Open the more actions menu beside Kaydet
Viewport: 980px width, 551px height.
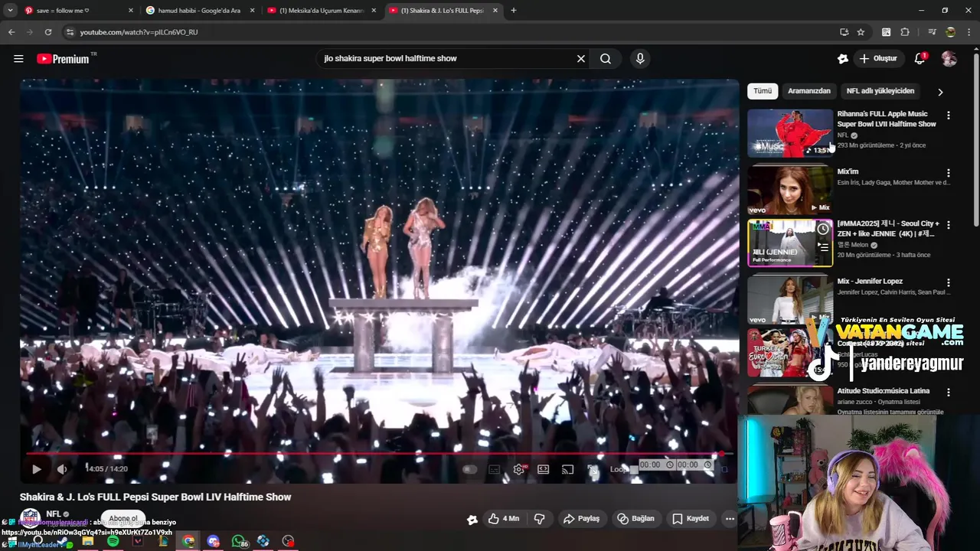730,519
